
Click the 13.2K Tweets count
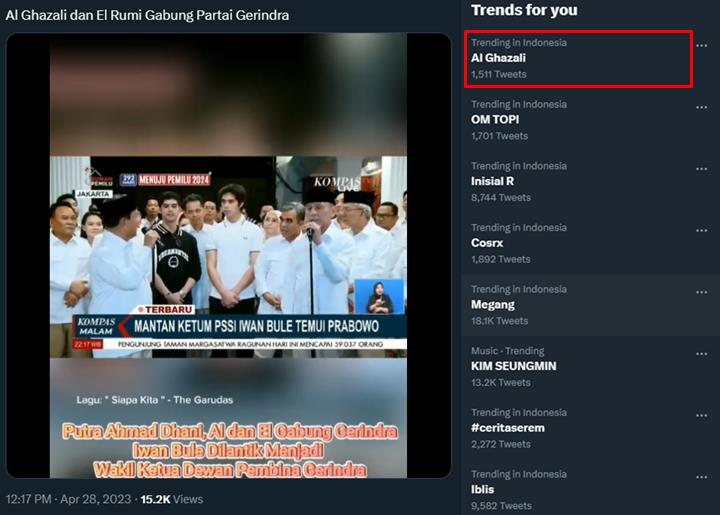coord(501,382)
